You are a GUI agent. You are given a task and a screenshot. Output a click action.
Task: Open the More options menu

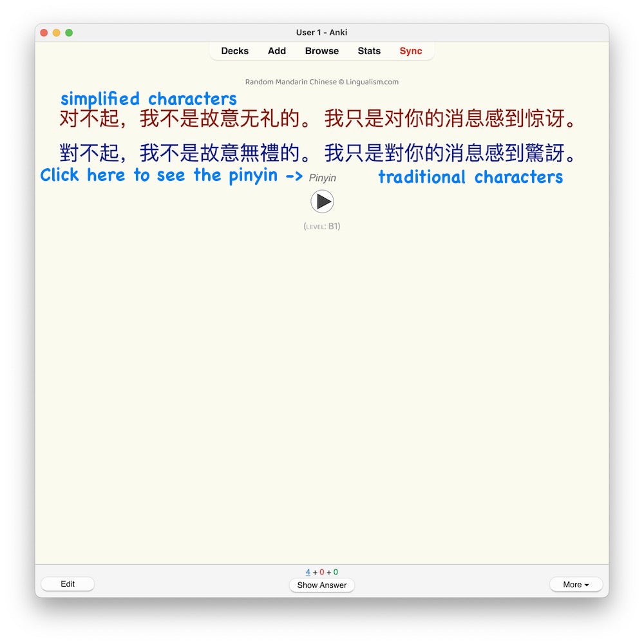575,584
